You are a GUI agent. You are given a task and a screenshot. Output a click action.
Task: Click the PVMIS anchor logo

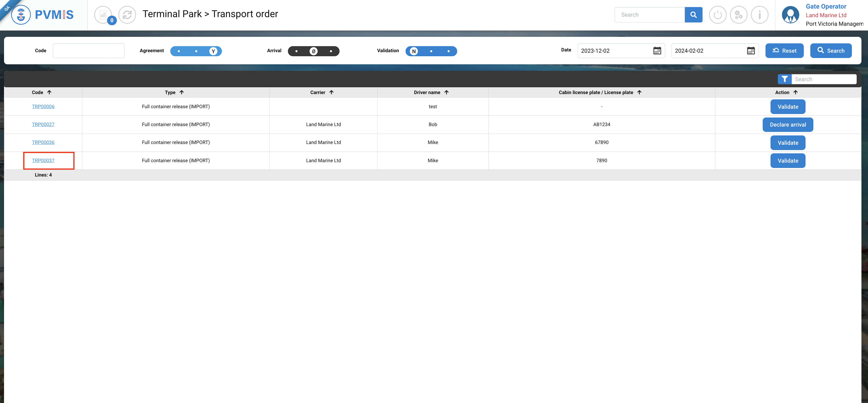coord(21,15)
